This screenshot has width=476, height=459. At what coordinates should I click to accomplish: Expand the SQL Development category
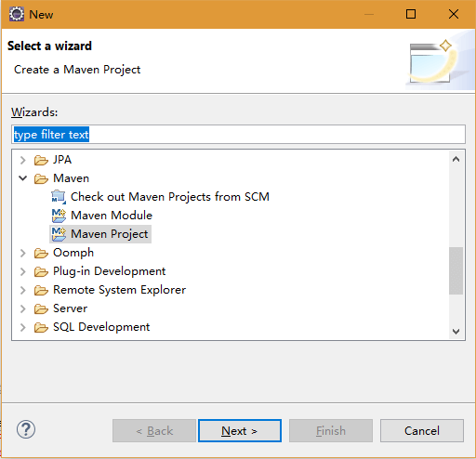point(23,327)
